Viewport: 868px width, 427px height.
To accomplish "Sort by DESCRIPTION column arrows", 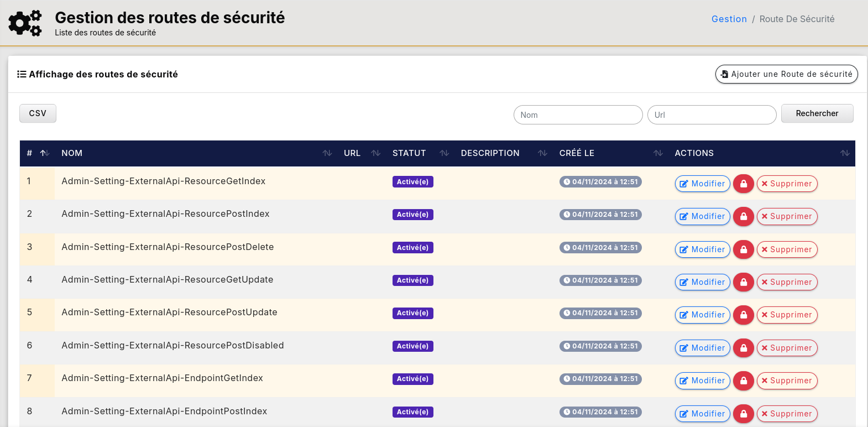I will pyautogui.click(x=542, y=153).
